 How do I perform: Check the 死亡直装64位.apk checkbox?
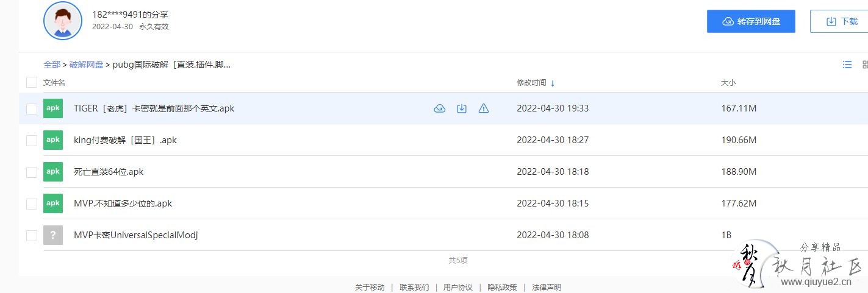point(32,172)
